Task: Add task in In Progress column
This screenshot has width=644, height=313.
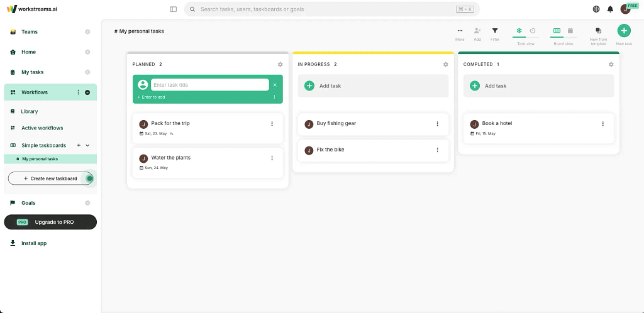Action: [373, 85]
